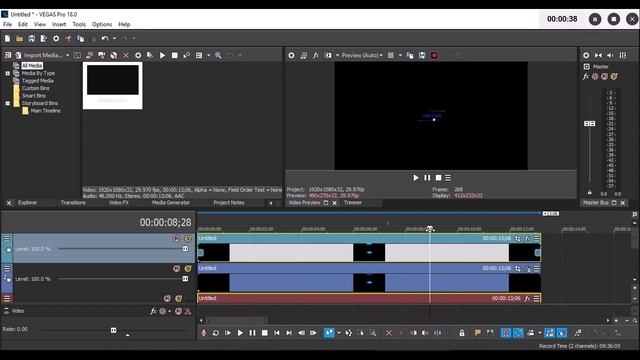640x360 pixels.
Task: Open the Insert menu
Action: (x=59, y=24)
